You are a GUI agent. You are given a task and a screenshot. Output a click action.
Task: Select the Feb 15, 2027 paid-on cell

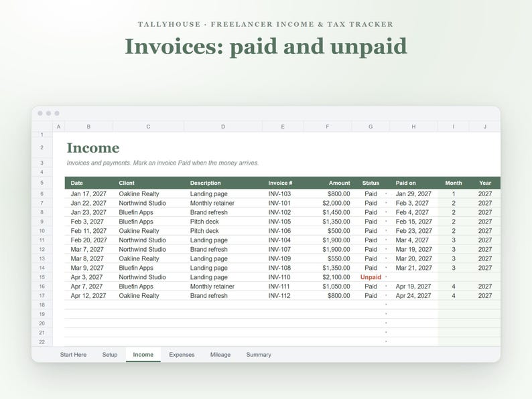413,222
